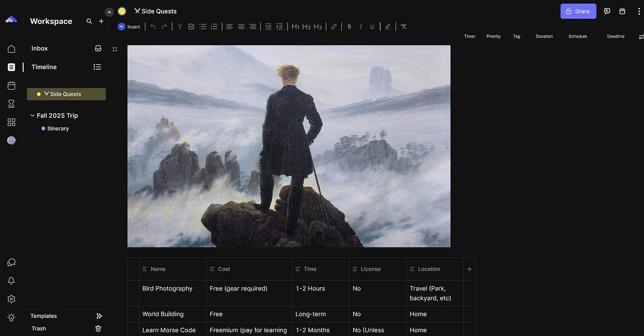This screenshot has height=336, width=644.
Task: Undo the last action
Action: click(x=153, y=27)
